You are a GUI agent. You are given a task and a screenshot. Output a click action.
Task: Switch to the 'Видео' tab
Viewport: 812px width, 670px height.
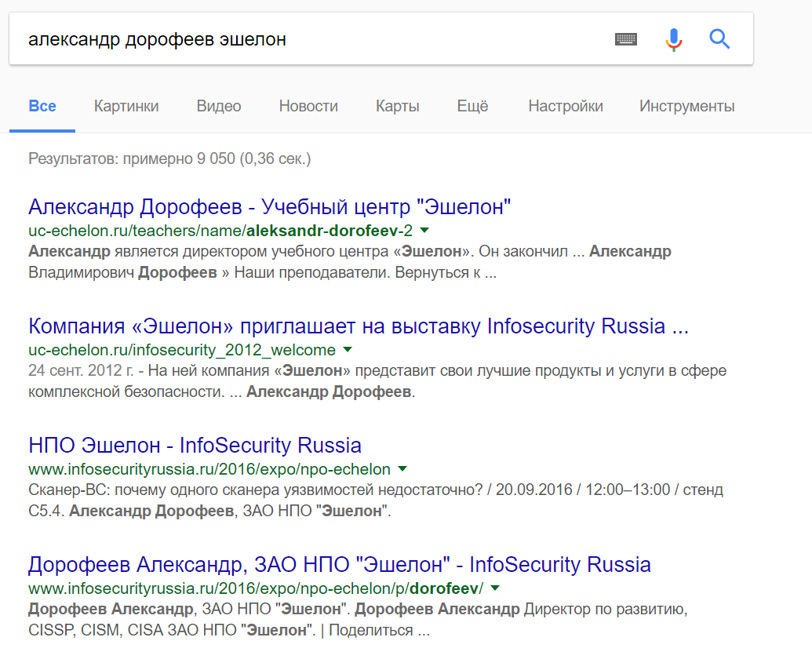coord(219,106)
